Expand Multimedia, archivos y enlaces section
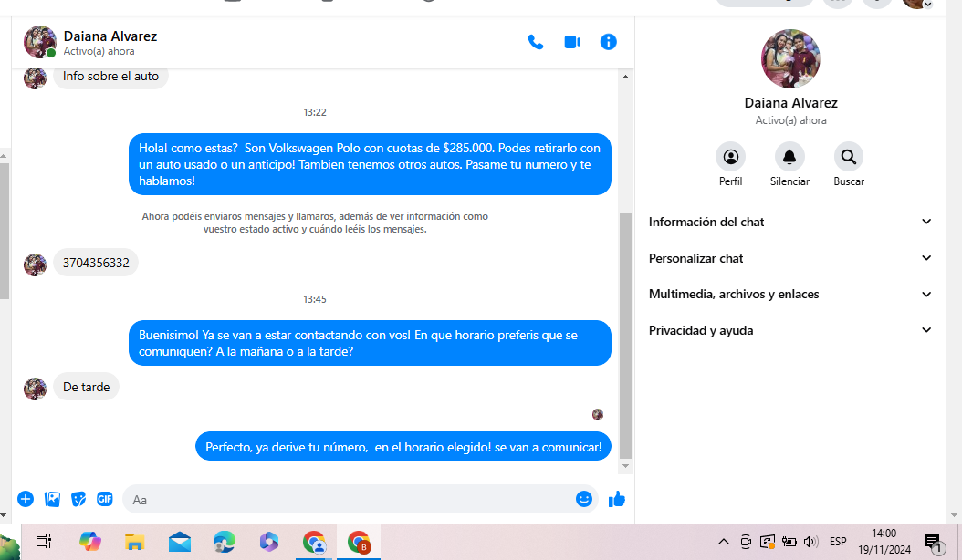Screen dimensions: 962x560 790,295
